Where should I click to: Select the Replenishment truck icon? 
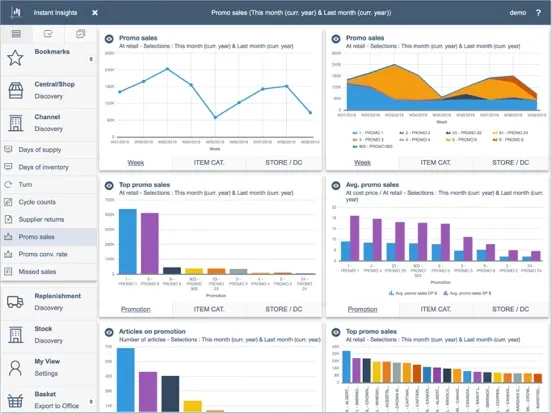click(x=15, y=302)
